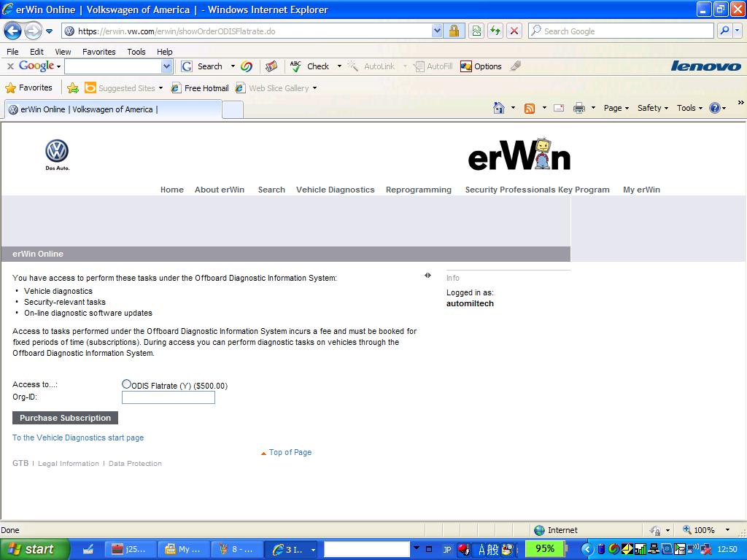Click the Top of Page link
Viewport: 747px width, 560px height.
(290, 452)
